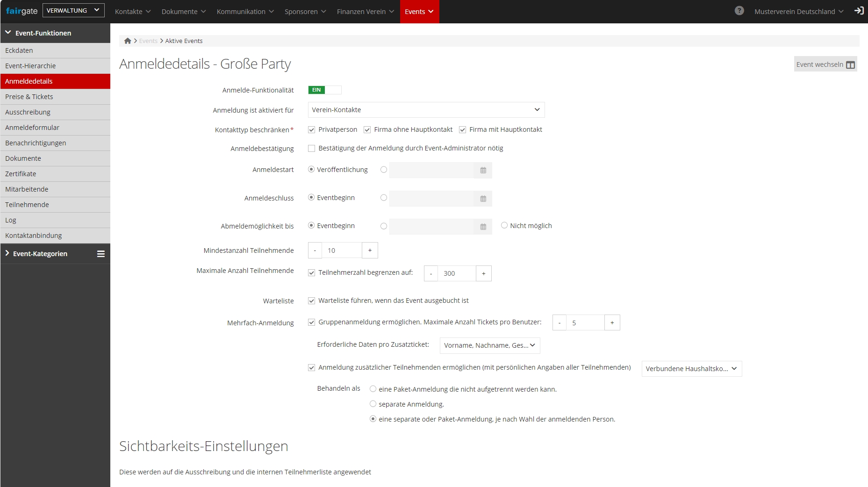The height and width of the screenshot is (487, 868).
Task: Go to Eckdaten in sidebar
Action: click(55, 50)
